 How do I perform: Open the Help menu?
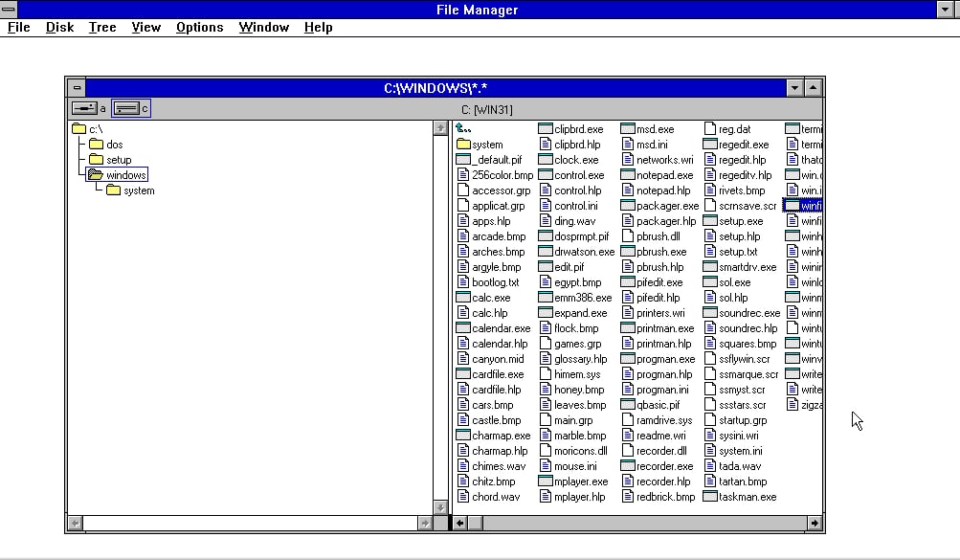[319, 28]
